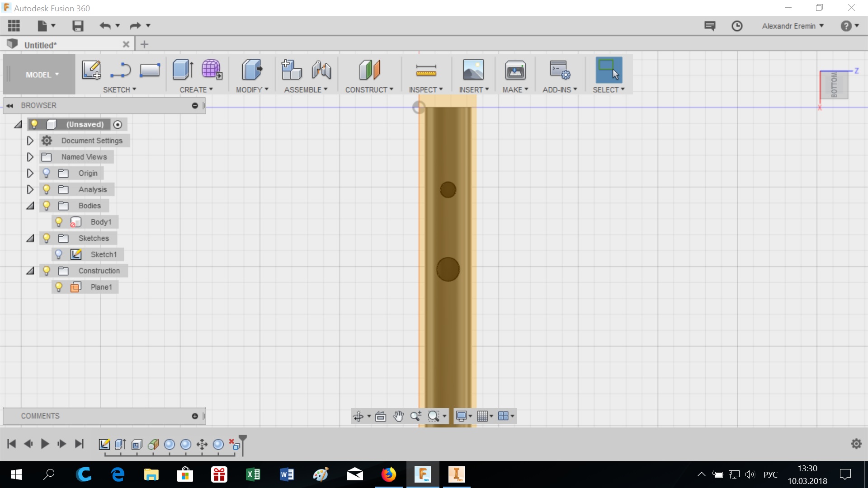
Task: Show Sketch1 using its lightbulb
Action: point(59,254)
